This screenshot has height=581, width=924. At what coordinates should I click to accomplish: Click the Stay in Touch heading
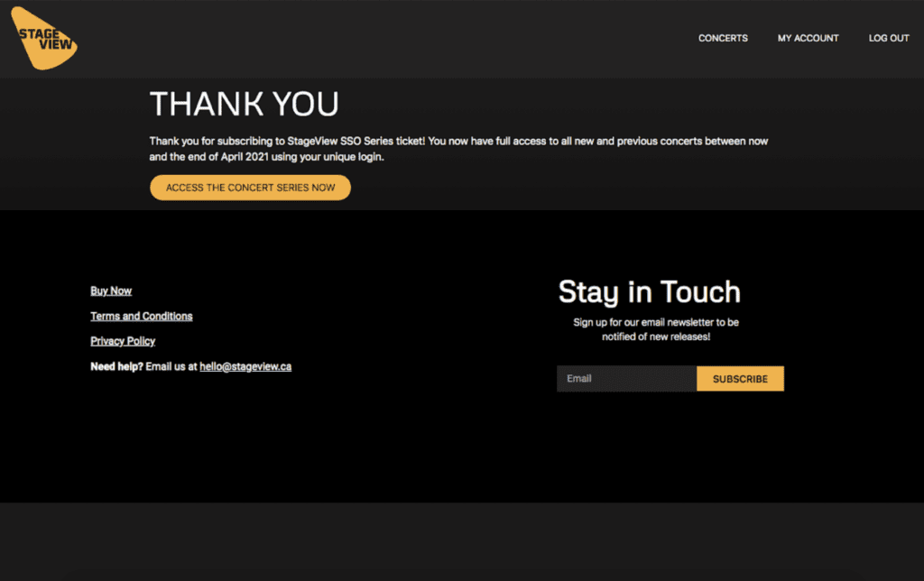click(650, 292)
